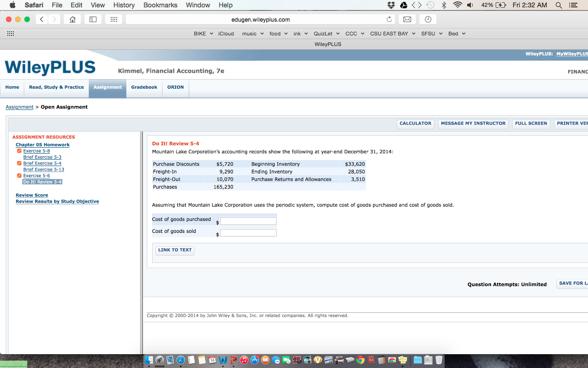Click Safari's forward arrow button
This screenshot has height=368, width=588.
[x=54, y=19]
